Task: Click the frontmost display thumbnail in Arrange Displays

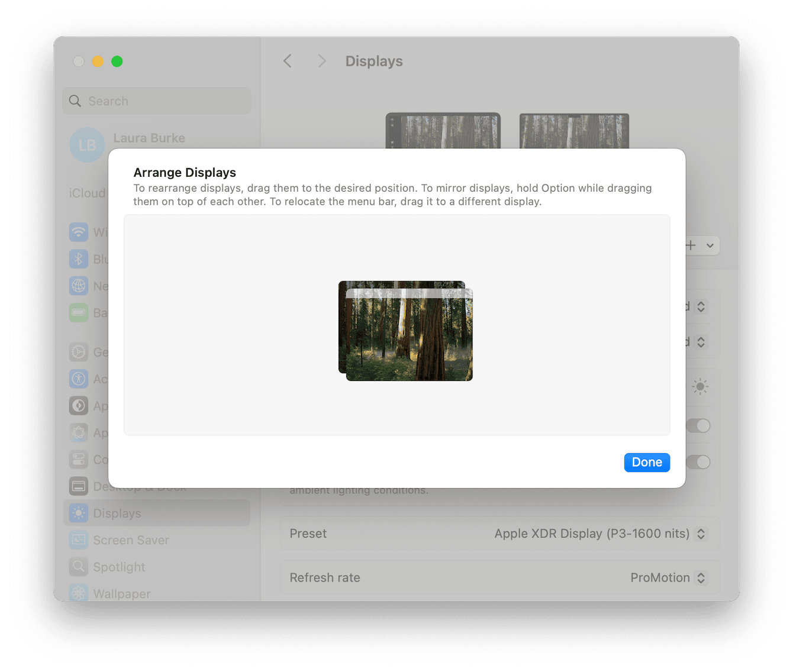Action: 411,334
